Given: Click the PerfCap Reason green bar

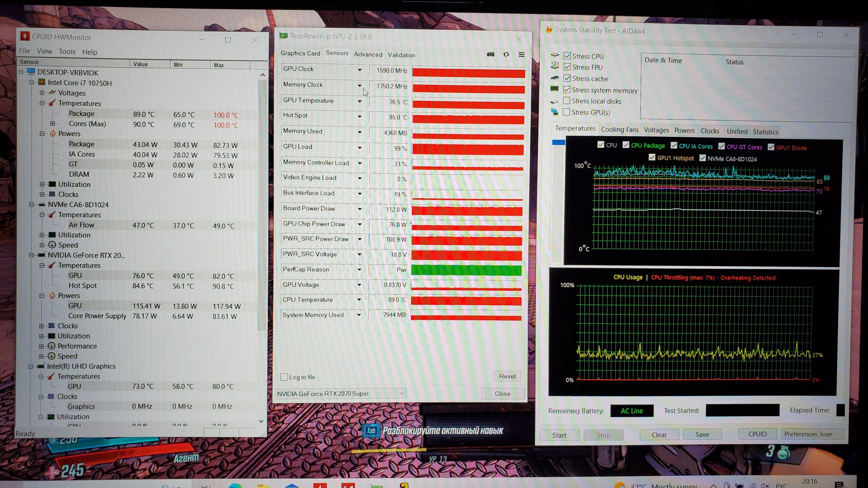Looking at the screenshot, I should coord(466,270).
